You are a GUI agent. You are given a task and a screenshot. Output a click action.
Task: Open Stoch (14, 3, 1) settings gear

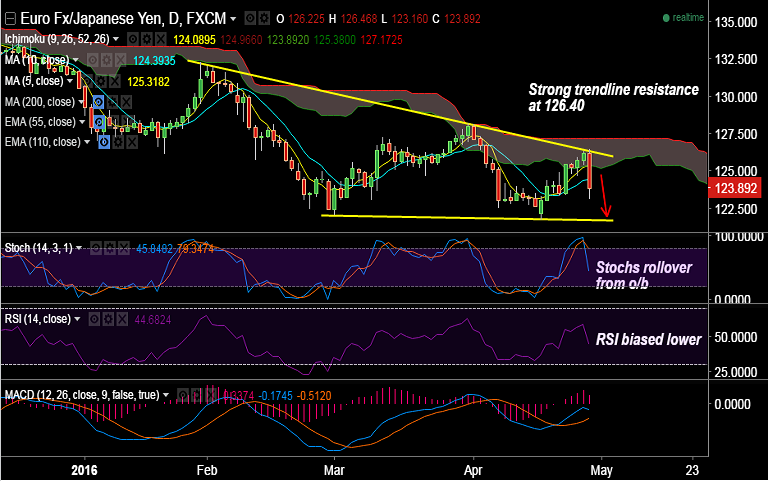coord(110,248)
